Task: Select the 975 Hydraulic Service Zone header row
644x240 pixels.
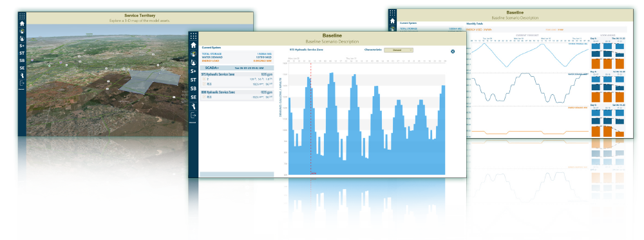Action: click(x=237, y=74)
